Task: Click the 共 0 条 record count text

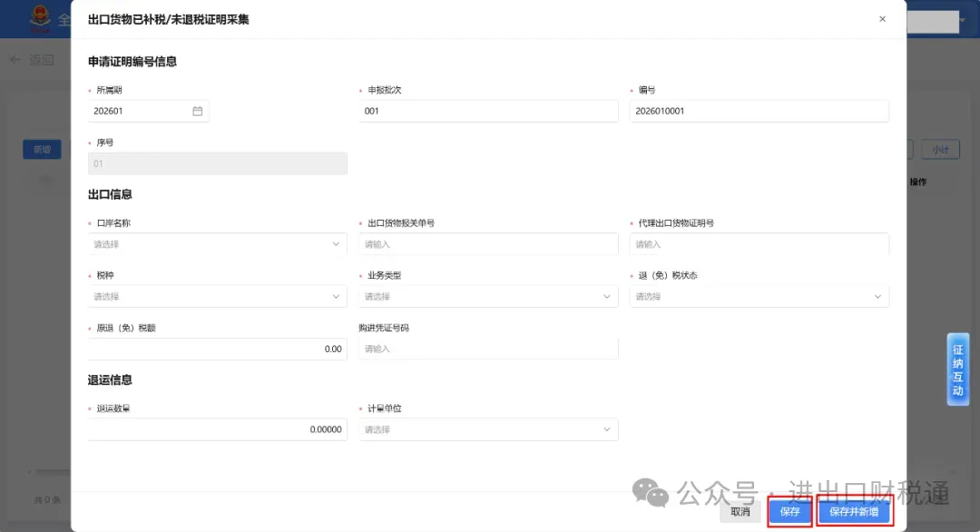Action: click(x=47, y=499)
